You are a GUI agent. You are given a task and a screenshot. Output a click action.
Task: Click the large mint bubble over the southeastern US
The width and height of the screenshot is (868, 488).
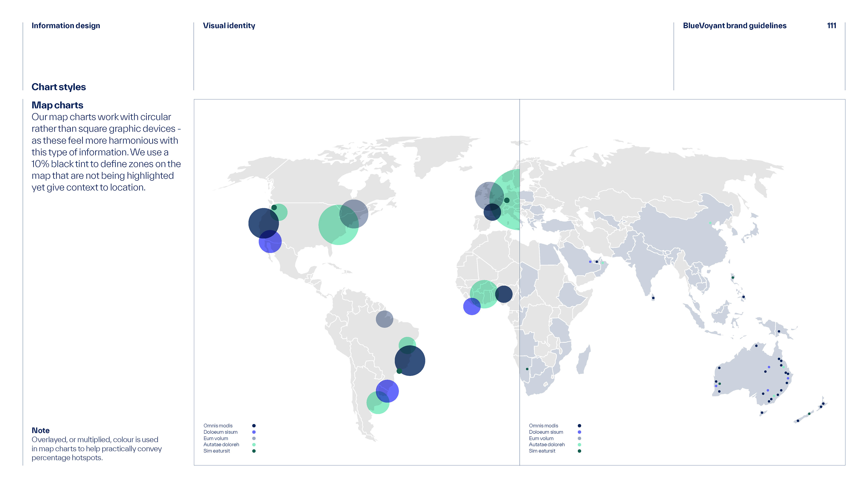338,225
